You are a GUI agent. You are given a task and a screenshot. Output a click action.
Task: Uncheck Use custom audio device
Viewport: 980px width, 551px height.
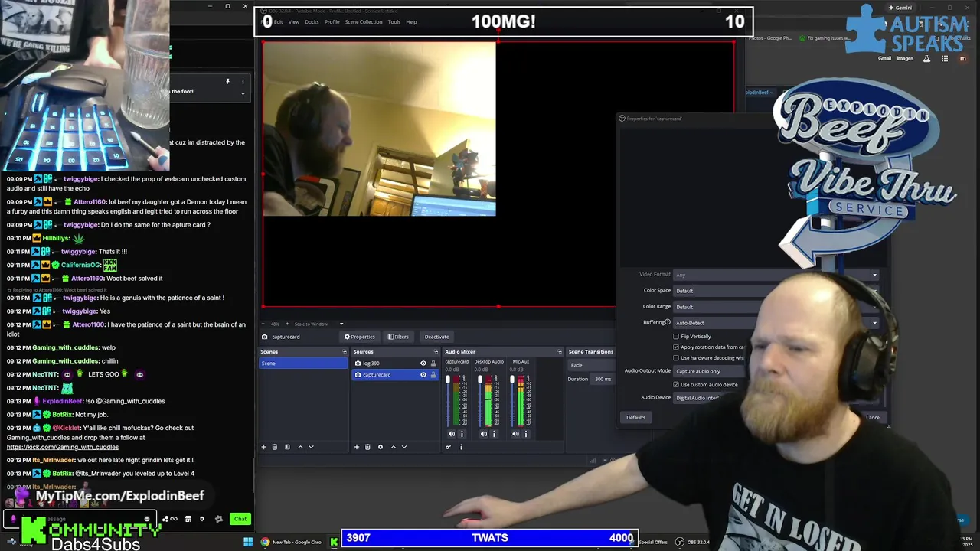(x=676, y=385)
